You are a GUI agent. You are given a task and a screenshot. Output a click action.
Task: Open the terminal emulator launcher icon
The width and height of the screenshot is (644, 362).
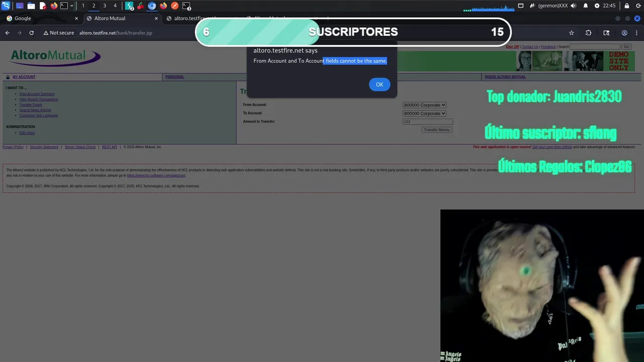tap(64, 6)
